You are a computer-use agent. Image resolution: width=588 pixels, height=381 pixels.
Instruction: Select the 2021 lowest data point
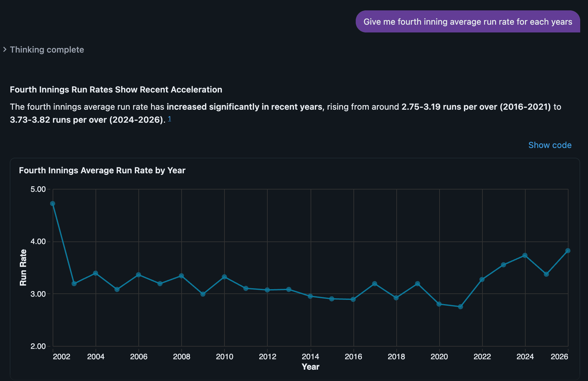460,307
